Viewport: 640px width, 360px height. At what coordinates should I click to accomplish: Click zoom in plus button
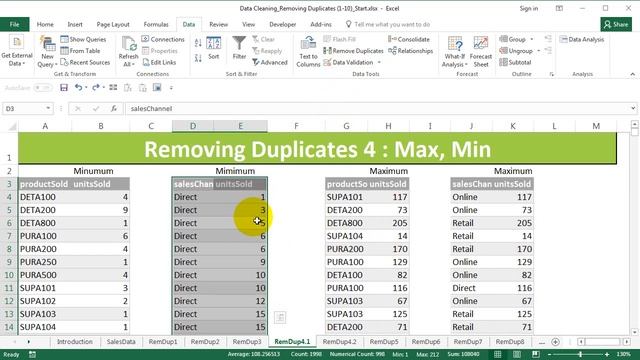(607, 354)
